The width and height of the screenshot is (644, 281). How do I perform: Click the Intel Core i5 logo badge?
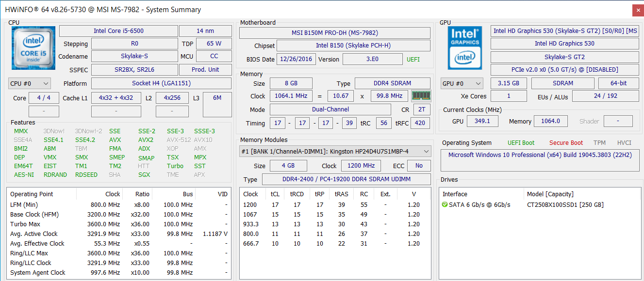(31, 47)
